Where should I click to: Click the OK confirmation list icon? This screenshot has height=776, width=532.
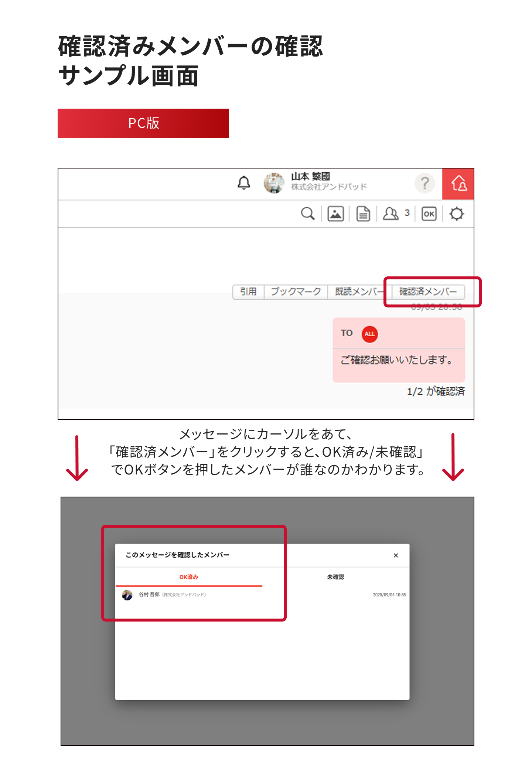[x=429, y=214]
